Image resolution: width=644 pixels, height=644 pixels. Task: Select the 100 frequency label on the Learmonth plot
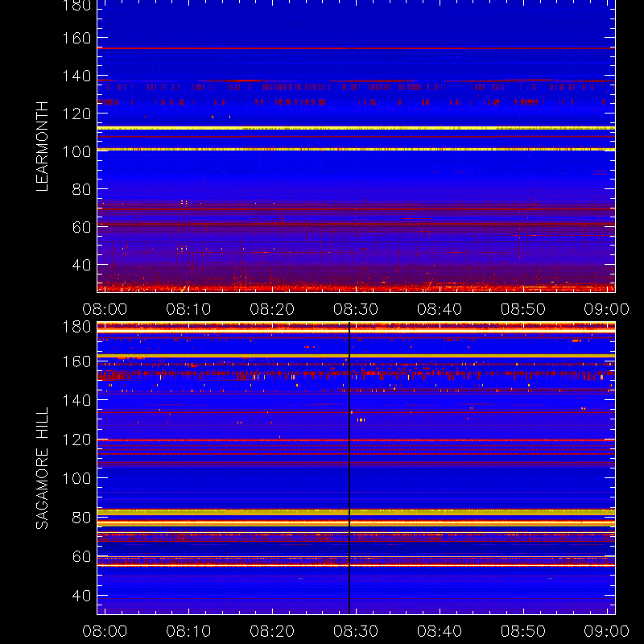coord(76,151)
